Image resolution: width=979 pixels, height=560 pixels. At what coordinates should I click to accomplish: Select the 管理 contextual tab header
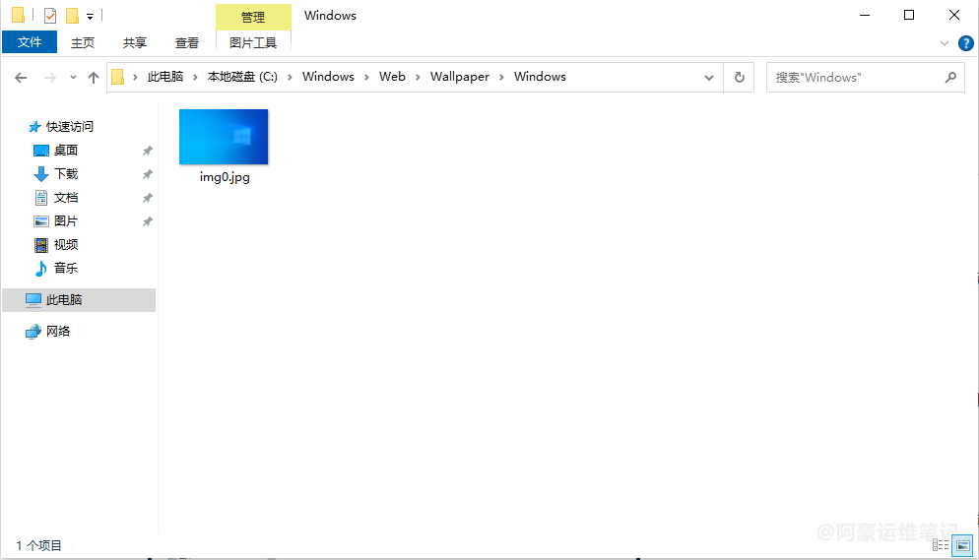click(253, 17)
